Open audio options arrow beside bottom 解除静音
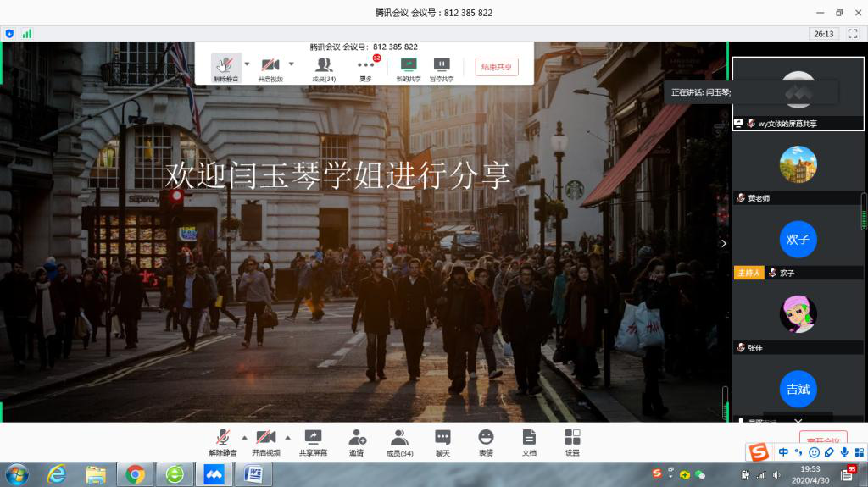The height and width of the screenshot is (487, 868). click(245, 438)
